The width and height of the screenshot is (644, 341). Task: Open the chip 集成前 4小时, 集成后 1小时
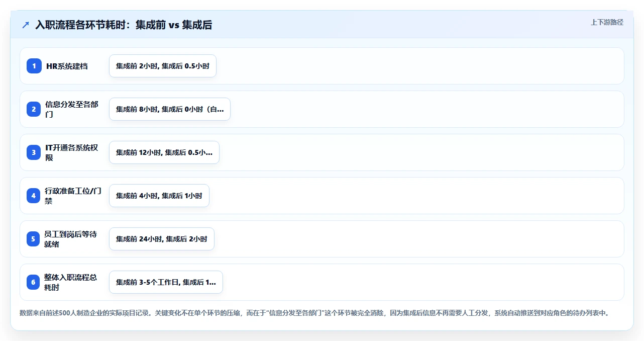(159, 196)
